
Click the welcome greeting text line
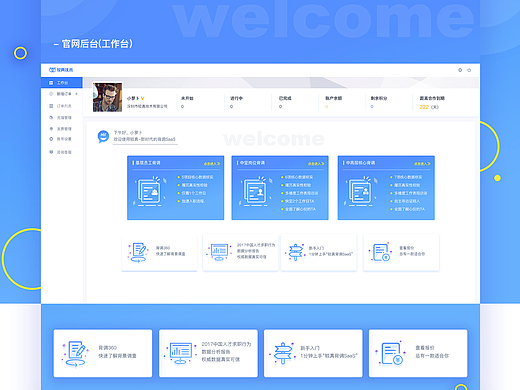point(144,139)
